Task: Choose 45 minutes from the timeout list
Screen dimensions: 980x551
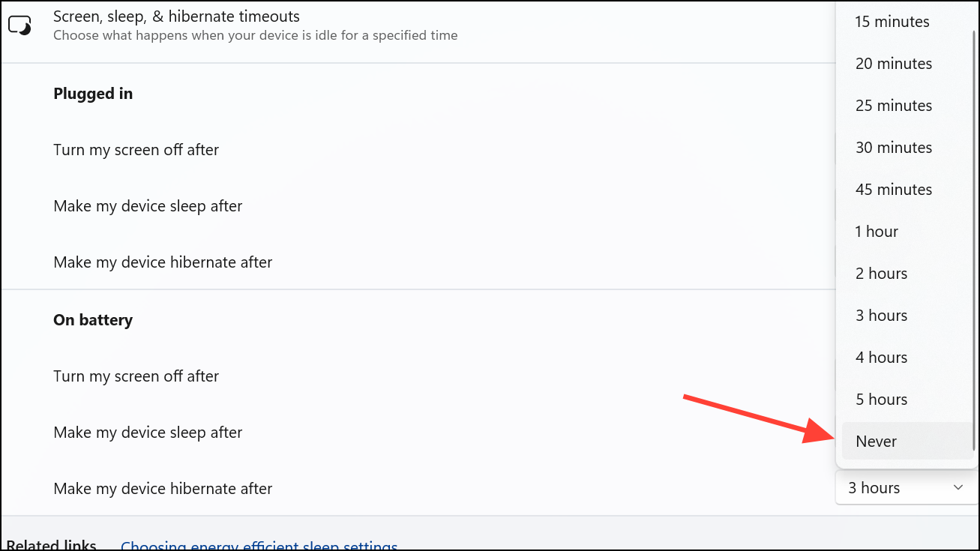Action: 894,190
